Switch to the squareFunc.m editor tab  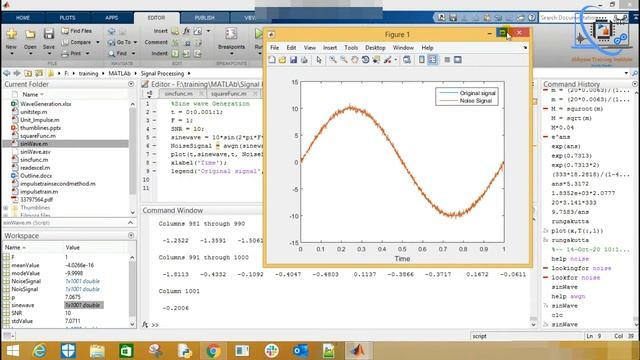pos(229,93)
